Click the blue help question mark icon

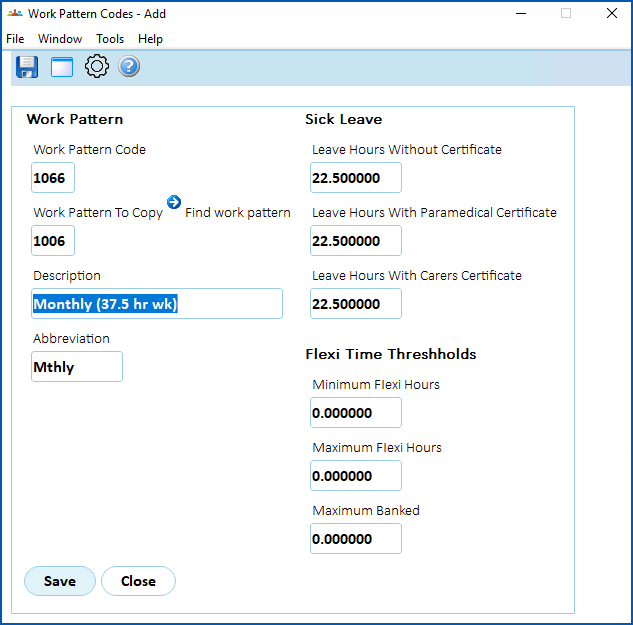[x=129, y=66]
